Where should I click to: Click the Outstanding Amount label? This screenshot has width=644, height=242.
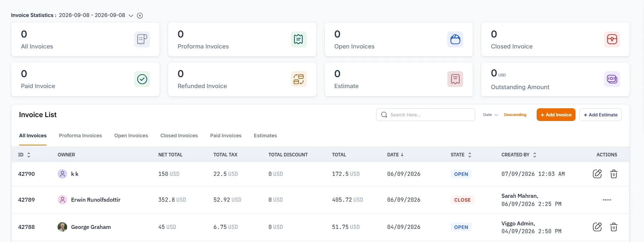coord(520,87)
